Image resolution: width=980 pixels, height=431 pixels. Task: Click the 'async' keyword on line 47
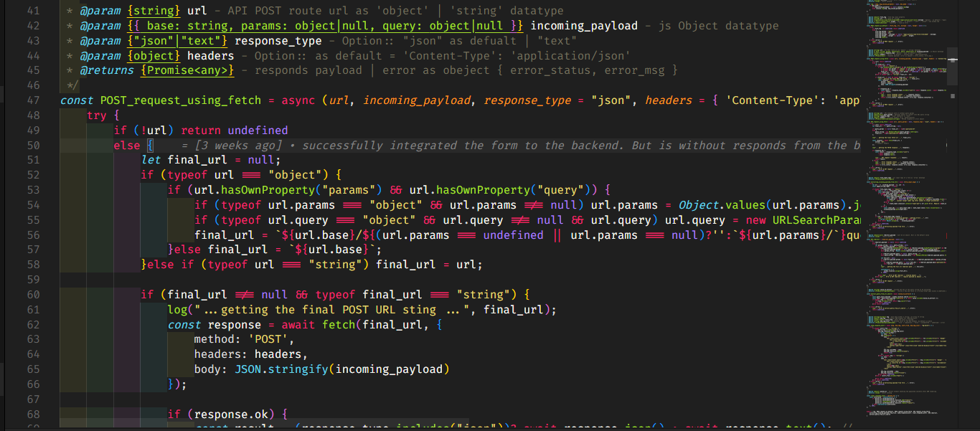click(298, 100)
